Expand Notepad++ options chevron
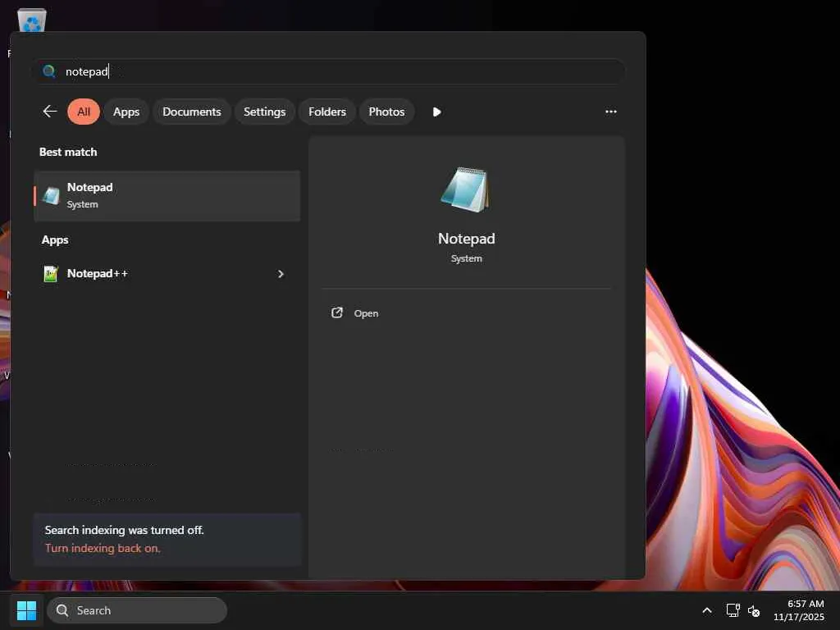 [x=281, y=274]
